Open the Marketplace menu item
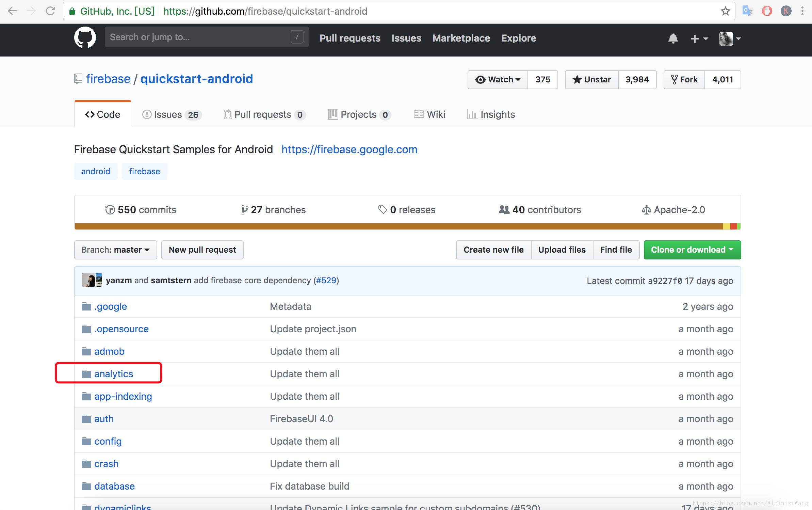This screenshot has width=812, height=510. click(461, 38)
